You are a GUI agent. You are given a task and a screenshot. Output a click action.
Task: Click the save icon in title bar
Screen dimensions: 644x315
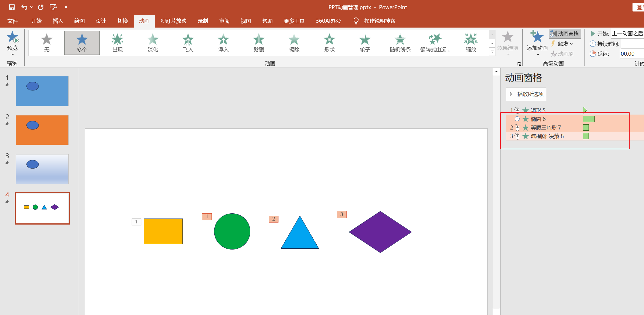click(x=12, y=7)
